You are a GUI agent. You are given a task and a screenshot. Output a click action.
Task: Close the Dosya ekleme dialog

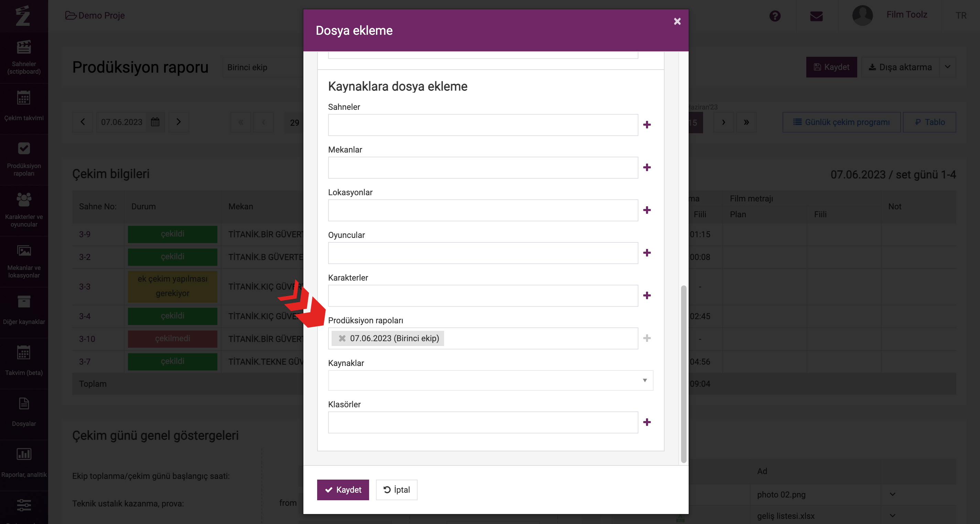[x=677, y=21]
